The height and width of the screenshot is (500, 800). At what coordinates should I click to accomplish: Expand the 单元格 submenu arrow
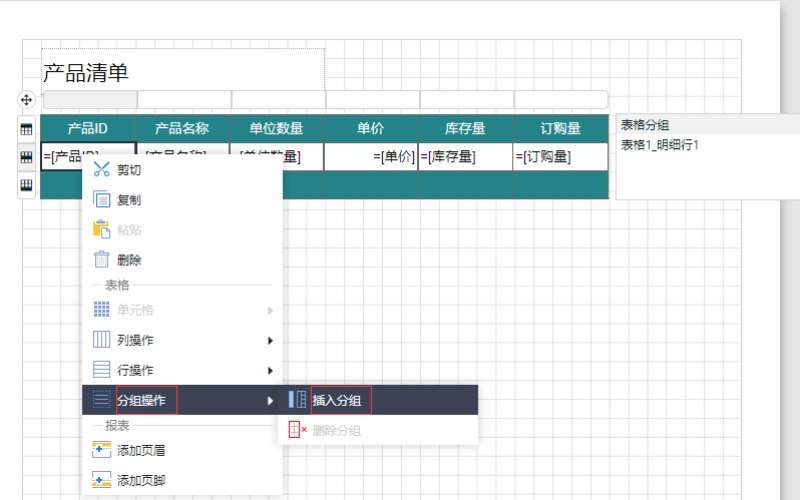click(270, 310)
